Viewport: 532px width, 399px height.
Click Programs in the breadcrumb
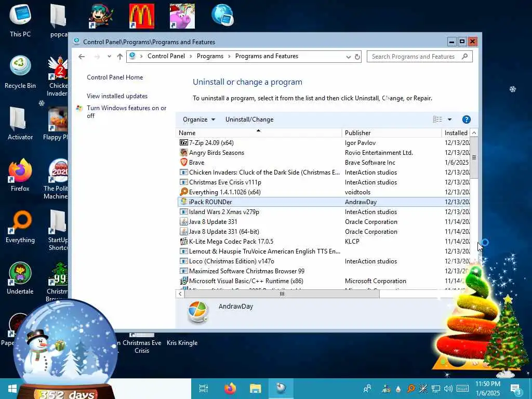pos(210,56)
